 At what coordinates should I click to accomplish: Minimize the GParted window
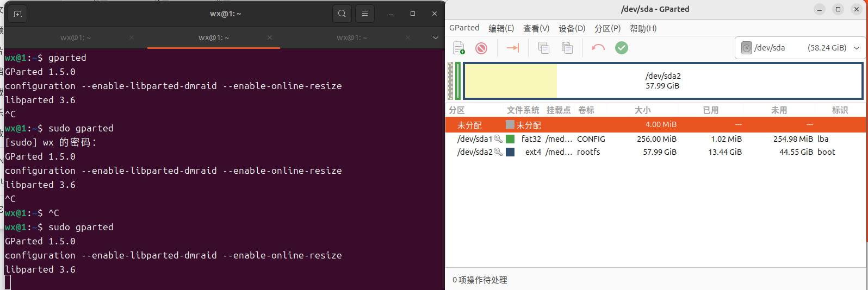[820, 9]
